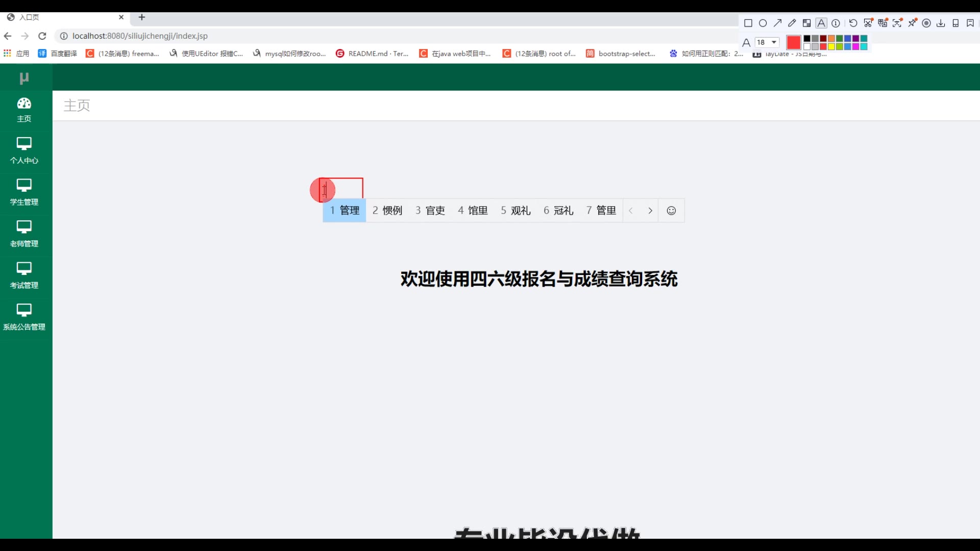Open the IME emoji panel
The width and height of the screenshot is (980, 551).
point(671,211)
